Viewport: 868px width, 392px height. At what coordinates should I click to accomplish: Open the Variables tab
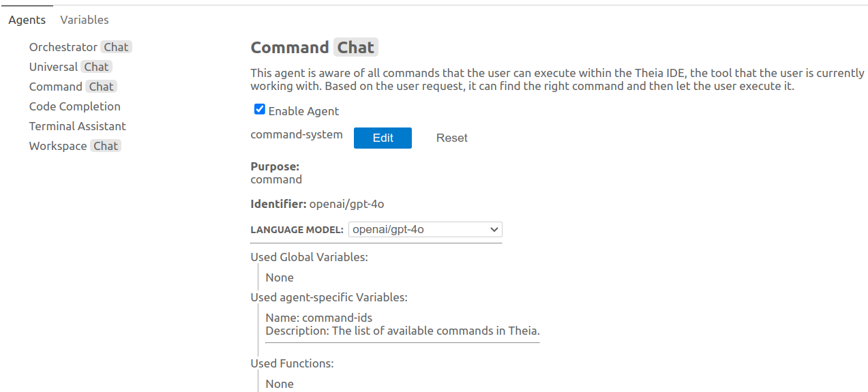[x=85, y=20]
